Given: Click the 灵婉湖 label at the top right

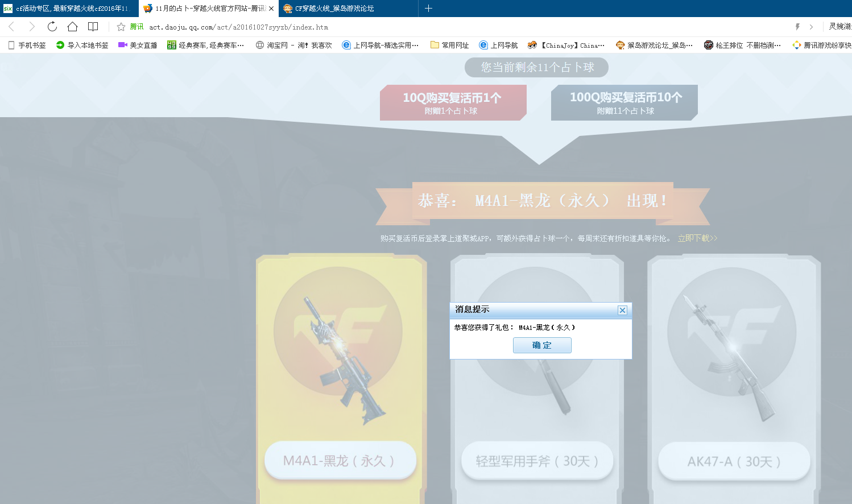Looking at the screenshot, I should click(840, 27).
